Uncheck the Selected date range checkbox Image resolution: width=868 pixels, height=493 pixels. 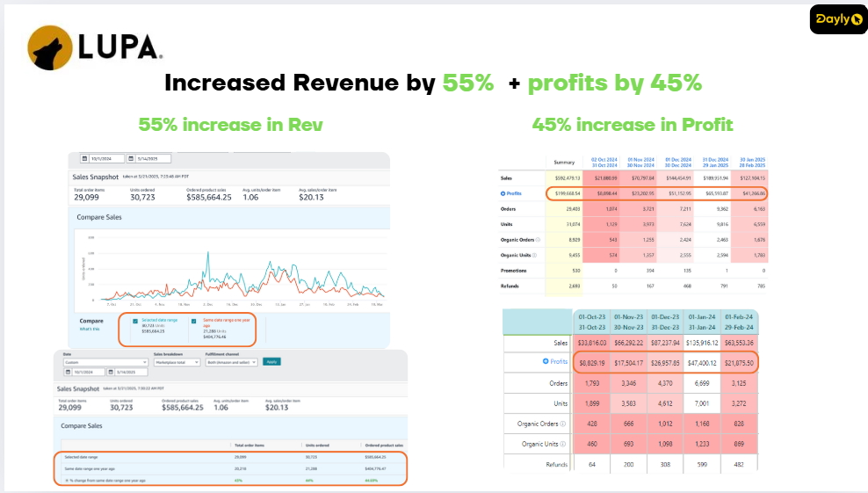tap(134, 321)
